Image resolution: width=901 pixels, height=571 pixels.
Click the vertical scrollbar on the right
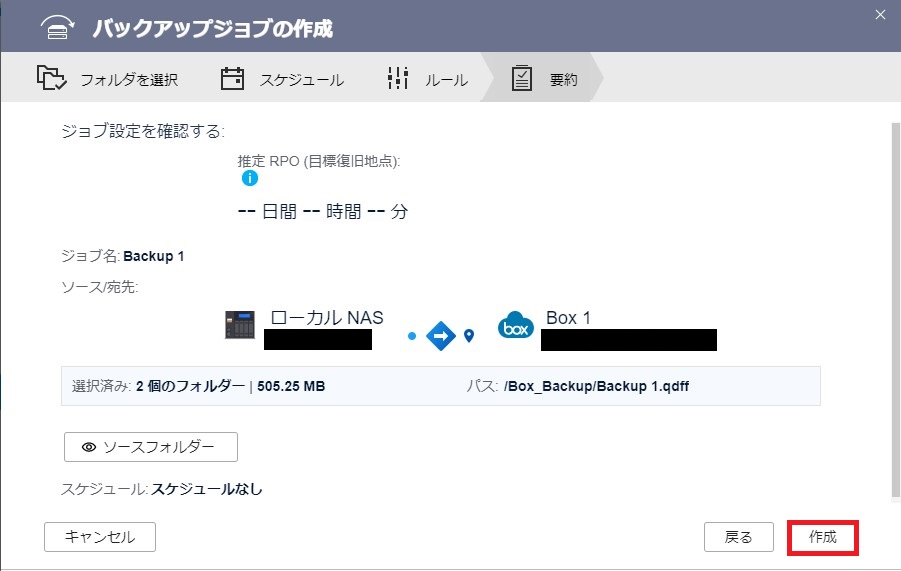(895, 310)
